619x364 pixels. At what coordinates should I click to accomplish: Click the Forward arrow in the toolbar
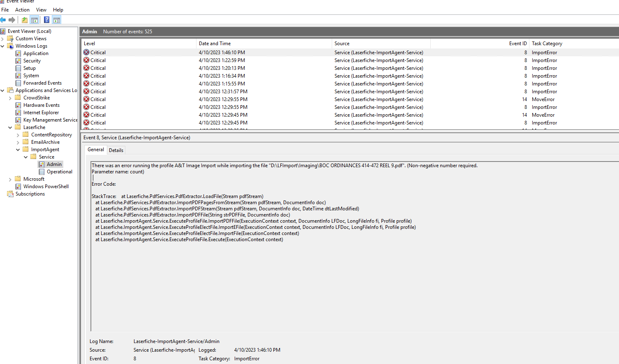pyautogui.click(x=12, y=20)
